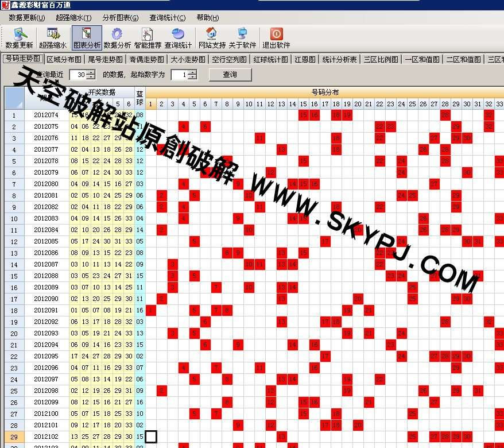Click the 网站支持 house icon
Image resolution: width=504 pixels, height=448 pixels.
coord(212,38)
